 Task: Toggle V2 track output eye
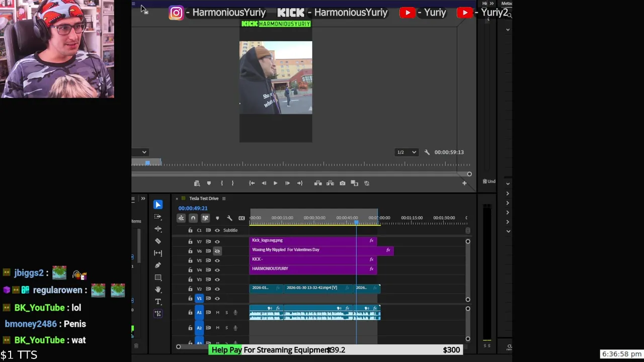pos(217,289)
